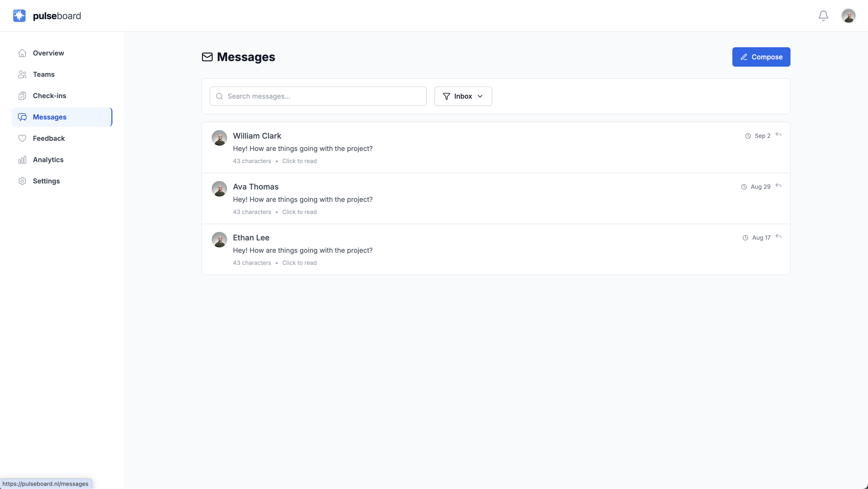Reply to William Clark using the reply arrow
Viewport: 868px width, 489px height.
(779, 134)
